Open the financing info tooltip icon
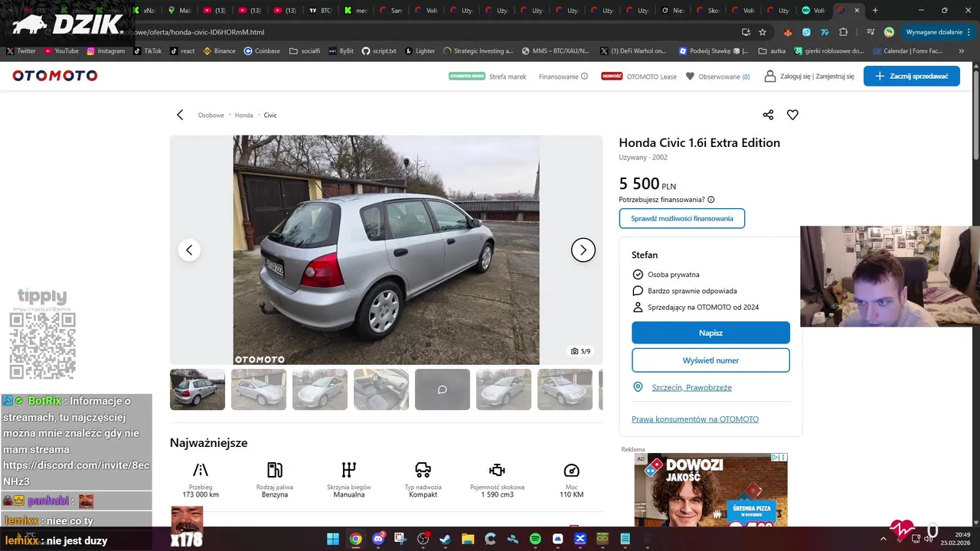Viewport: 980px width, 551px height. (711, 200)
